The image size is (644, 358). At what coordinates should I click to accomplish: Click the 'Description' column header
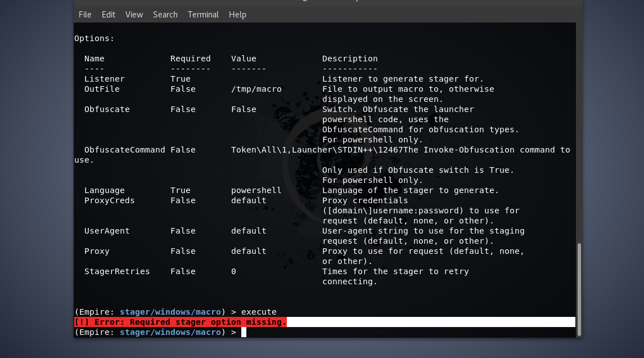pyautogui.click(x=350, y=59)
